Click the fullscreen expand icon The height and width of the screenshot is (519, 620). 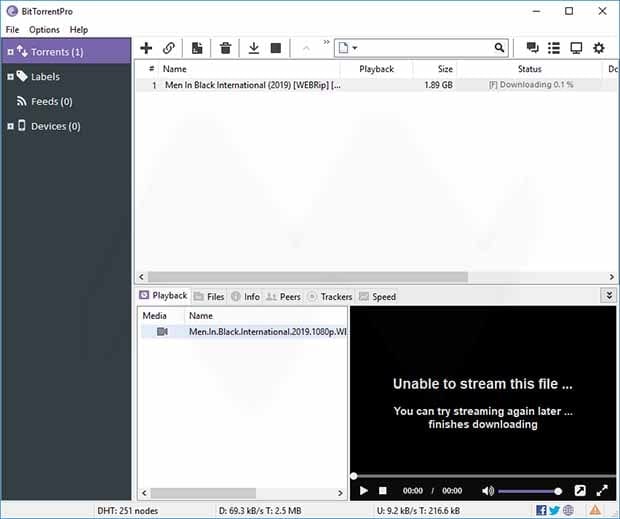602,491
